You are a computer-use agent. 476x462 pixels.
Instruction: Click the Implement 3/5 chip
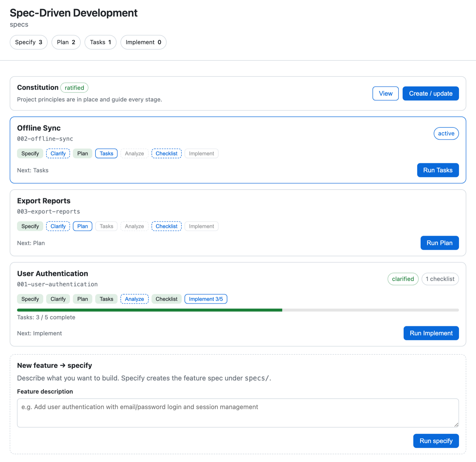206,299
